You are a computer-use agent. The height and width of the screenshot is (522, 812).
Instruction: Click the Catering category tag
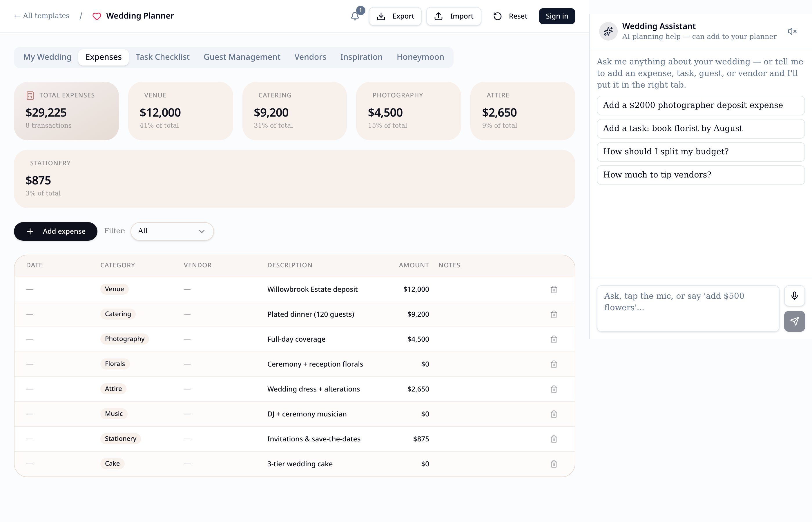click(118, 314)
